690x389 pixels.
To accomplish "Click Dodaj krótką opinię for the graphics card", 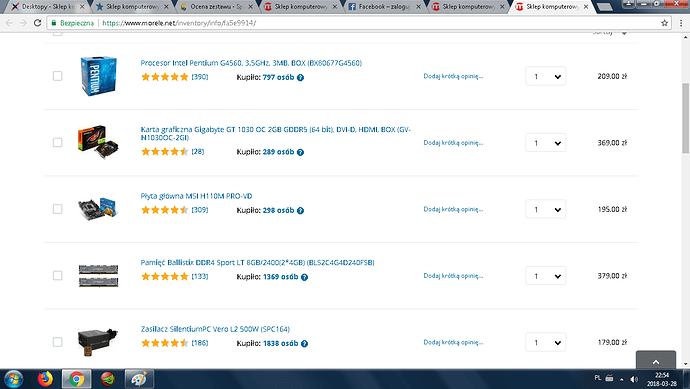I will click(453, 143).
